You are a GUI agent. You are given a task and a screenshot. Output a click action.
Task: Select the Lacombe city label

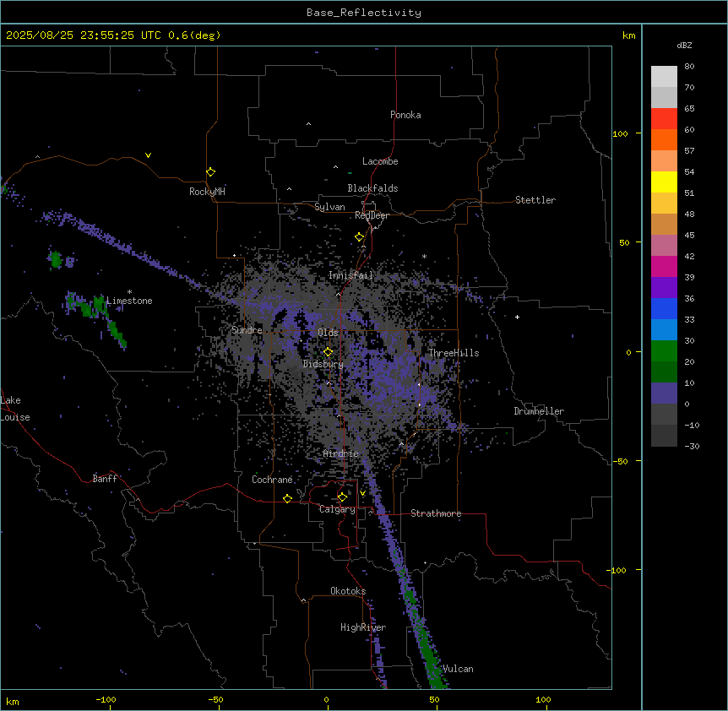(380, 161)
